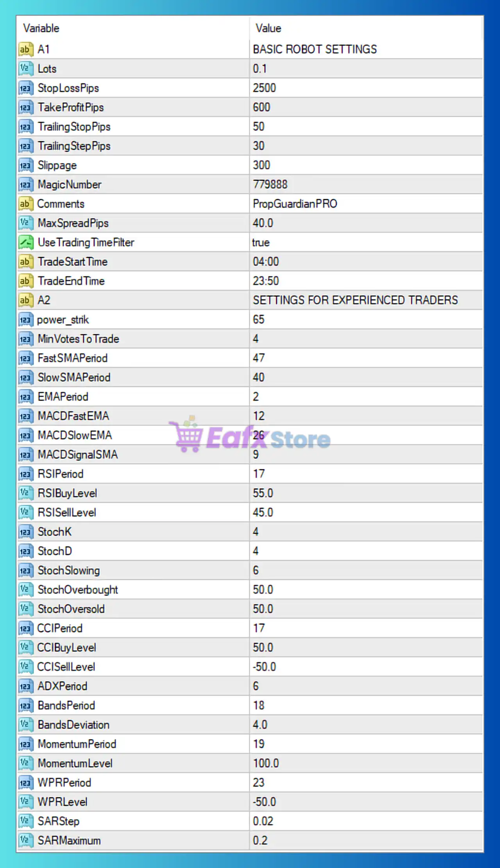
Task: Edit the StopLossPips value 2500
Action: tap(264, 88)
